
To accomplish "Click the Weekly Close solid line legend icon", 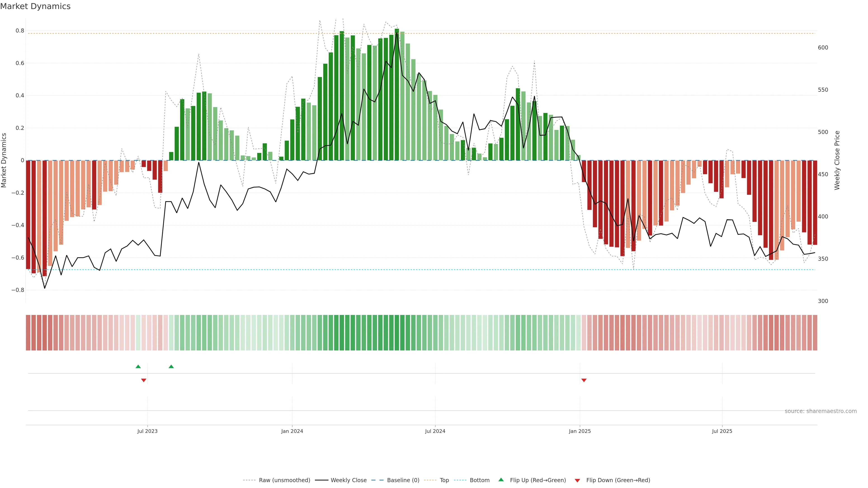I will pos(321,480).
